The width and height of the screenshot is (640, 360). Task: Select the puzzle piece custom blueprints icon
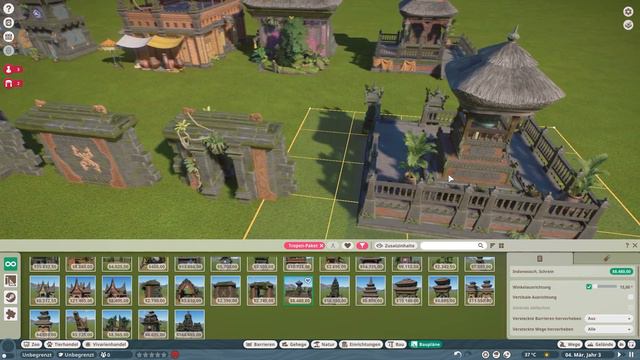point(11,314)
